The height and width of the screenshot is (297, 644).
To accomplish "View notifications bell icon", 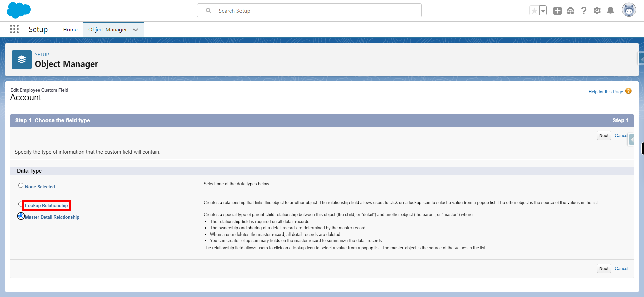I will 611,11.
